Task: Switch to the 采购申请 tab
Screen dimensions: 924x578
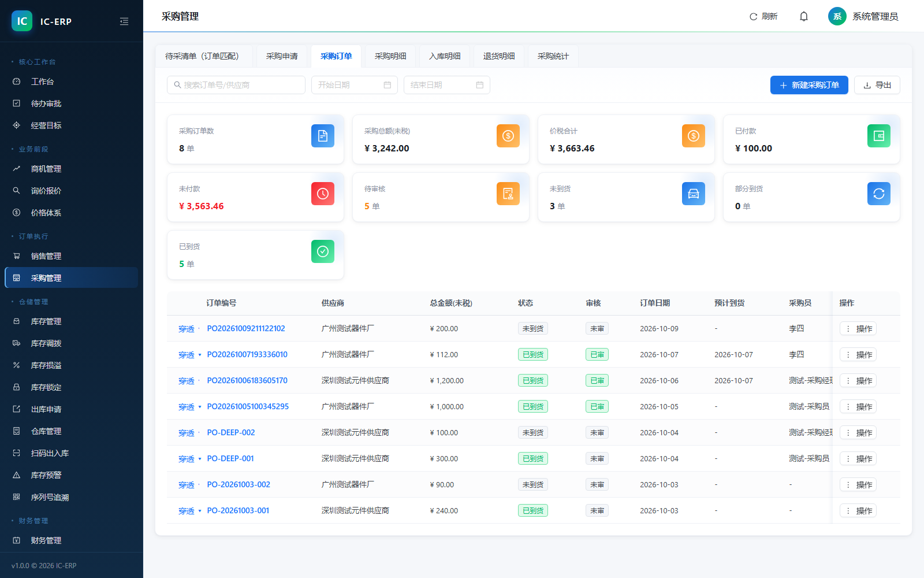Action: pos(282,56)
